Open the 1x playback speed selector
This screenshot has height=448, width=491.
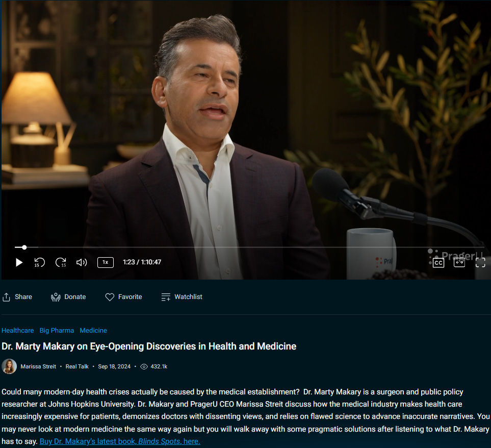coord(106,263)
